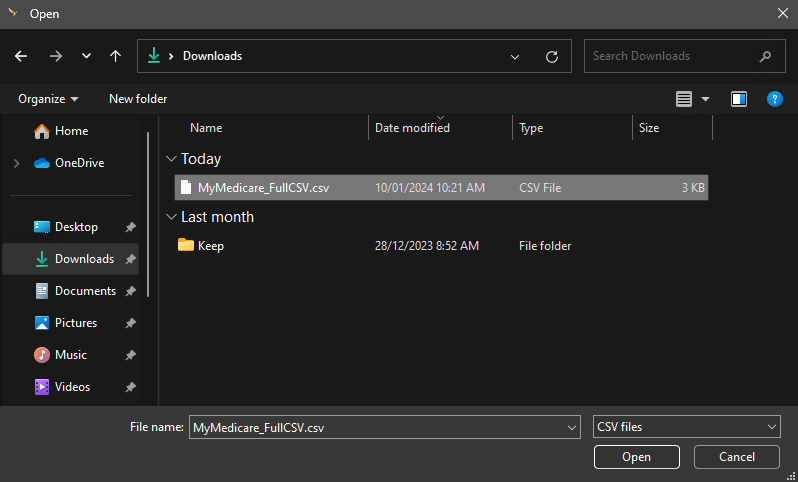Click the Cancel button
798x482 pixels.
click(x=737, y=457)
